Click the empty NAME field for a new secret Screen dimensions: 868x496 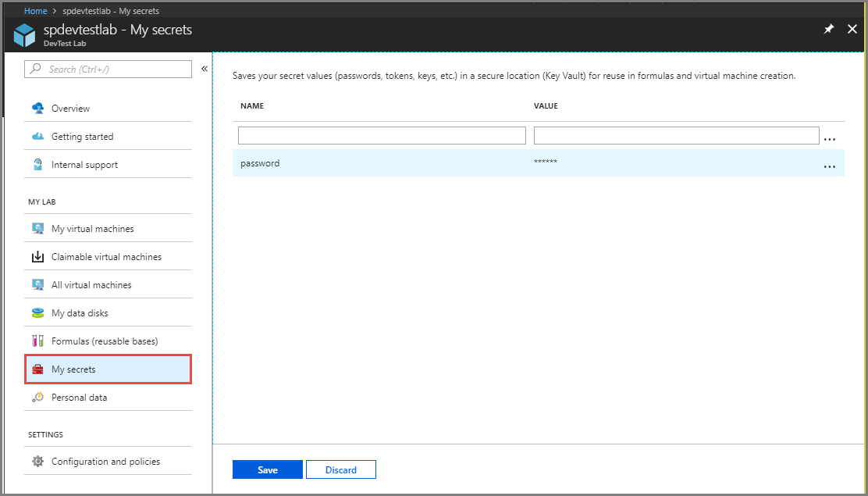(x=381, y=134)
